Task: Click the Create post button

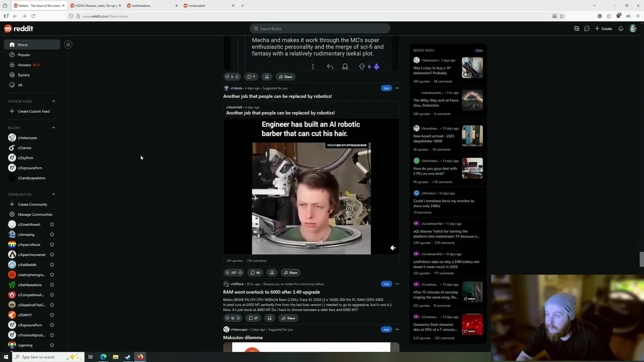Action: point(603,29)
